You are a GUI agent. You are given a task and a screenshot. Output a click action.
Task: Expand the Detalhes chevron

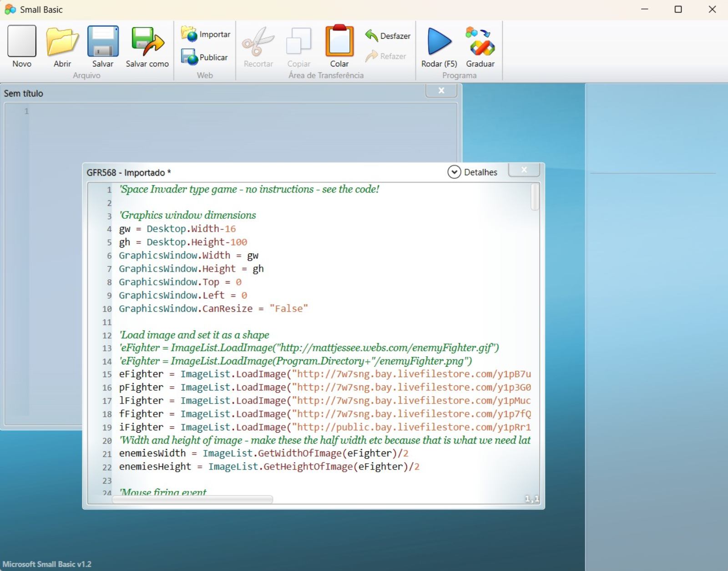click(454, 172)
